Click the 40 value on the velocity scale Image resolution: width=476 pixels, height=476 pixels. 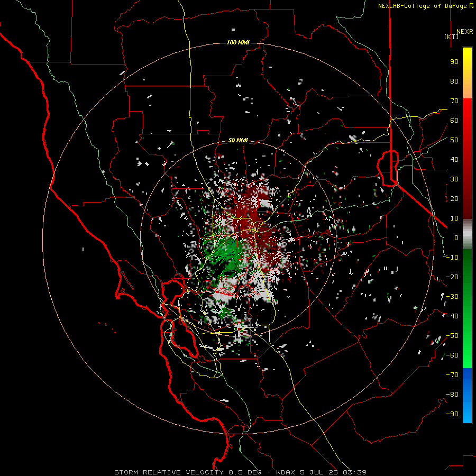pyautogui.click(x=454, y=160)
